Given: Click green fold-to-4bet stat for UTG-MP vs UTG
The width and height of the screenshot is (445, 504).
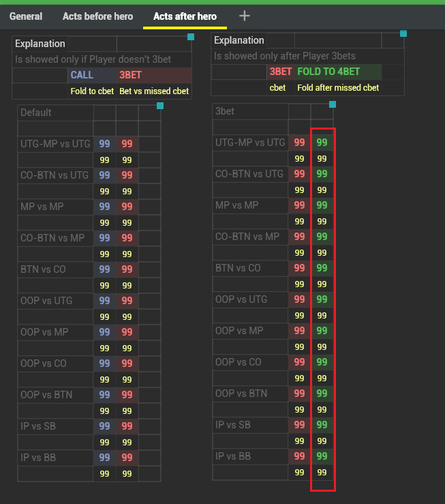Looking at the screenshot, I should pos(322,143).
